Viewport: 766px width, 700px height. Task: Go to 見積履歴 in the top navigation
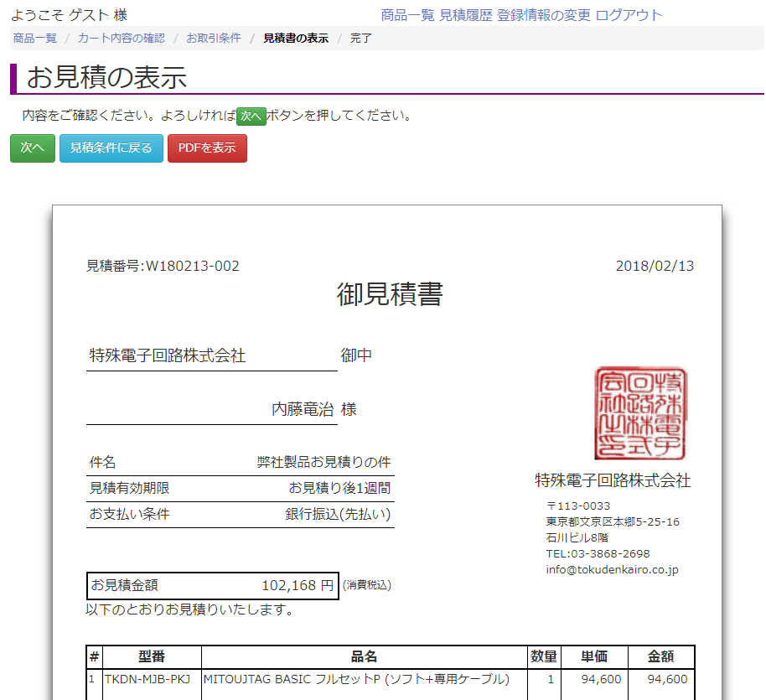click(x=466, y=15)
